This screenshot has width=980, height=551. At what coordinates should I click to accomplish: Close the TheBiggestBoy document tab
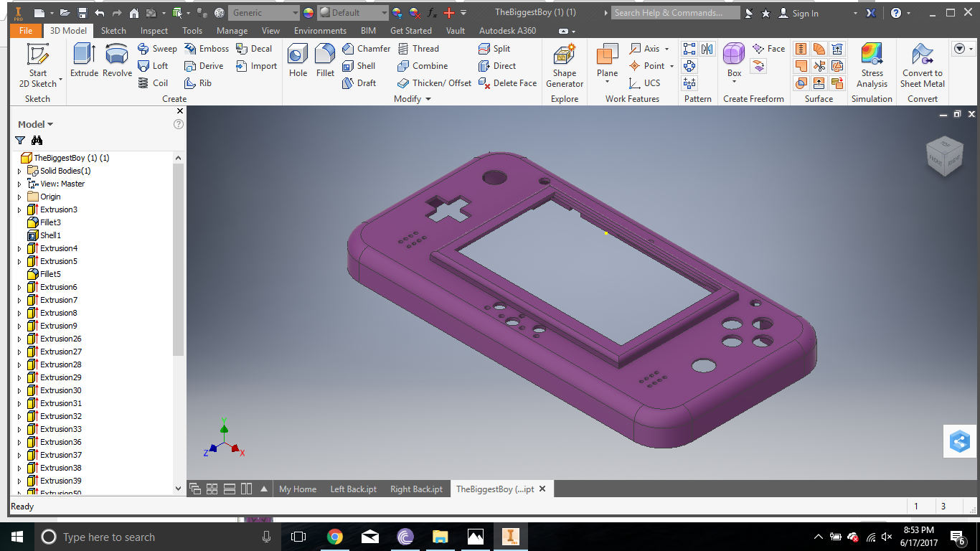pyautogui.click(x=542, y=489)
